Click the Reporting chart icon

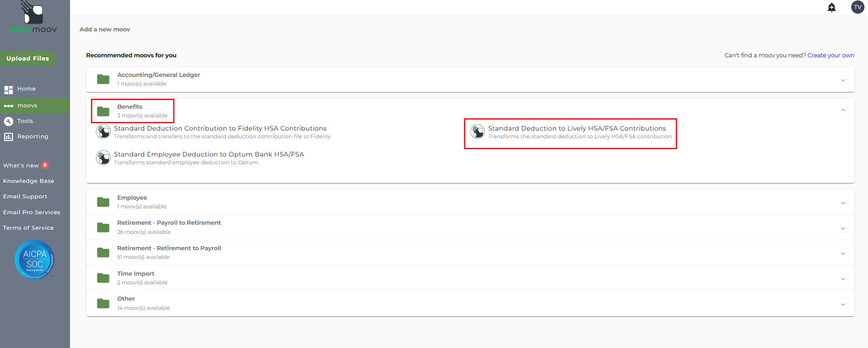pos(8,137)
